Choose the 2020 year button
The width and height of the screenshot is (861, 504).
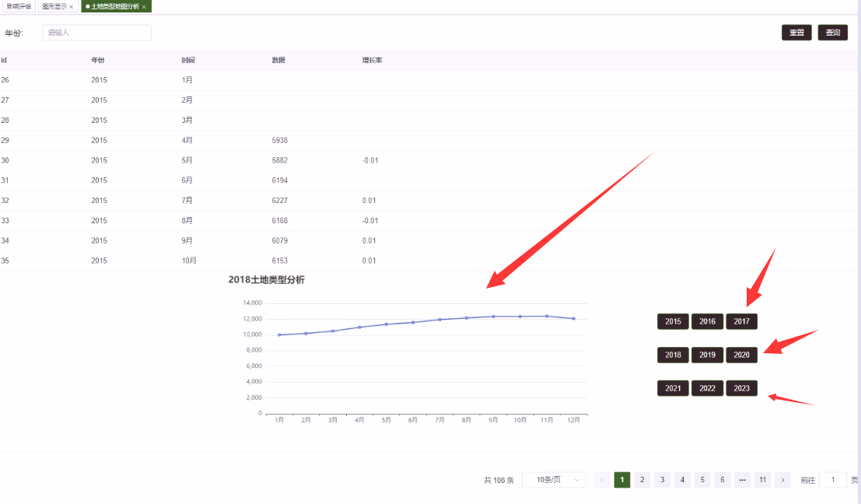(x=741, y=355)
